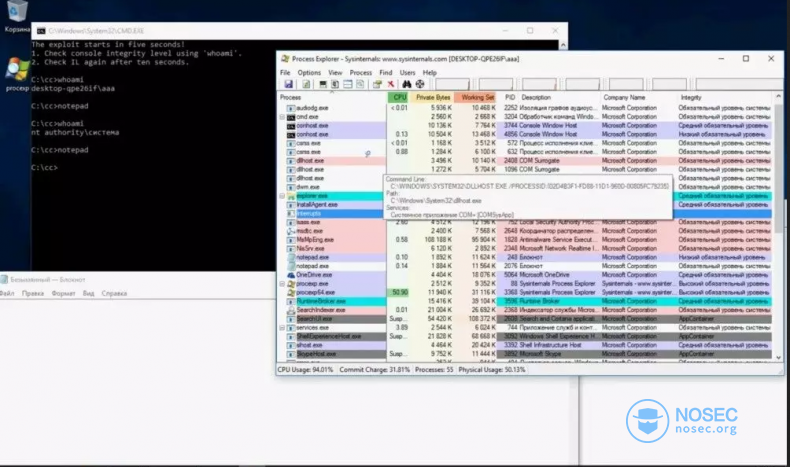790x467 pixels.
Task: Click the SearchIndexer.exe process icon
Action: click(x=291, y=310)
